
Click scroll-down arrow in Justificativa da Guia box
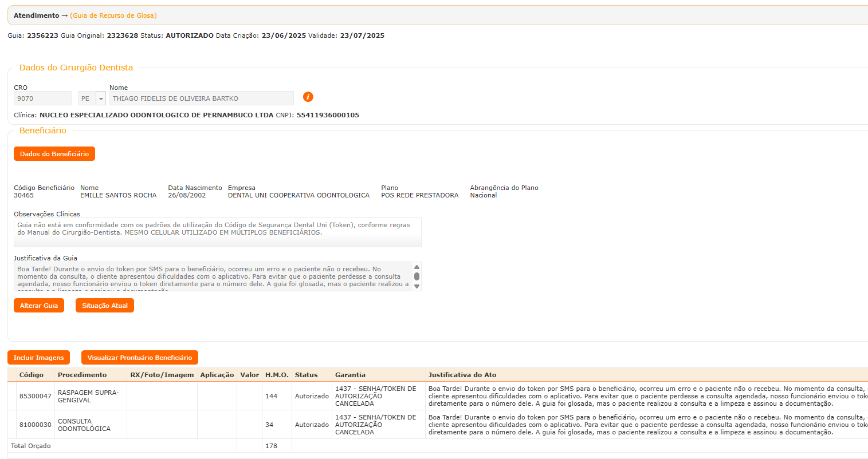(417, 286)
